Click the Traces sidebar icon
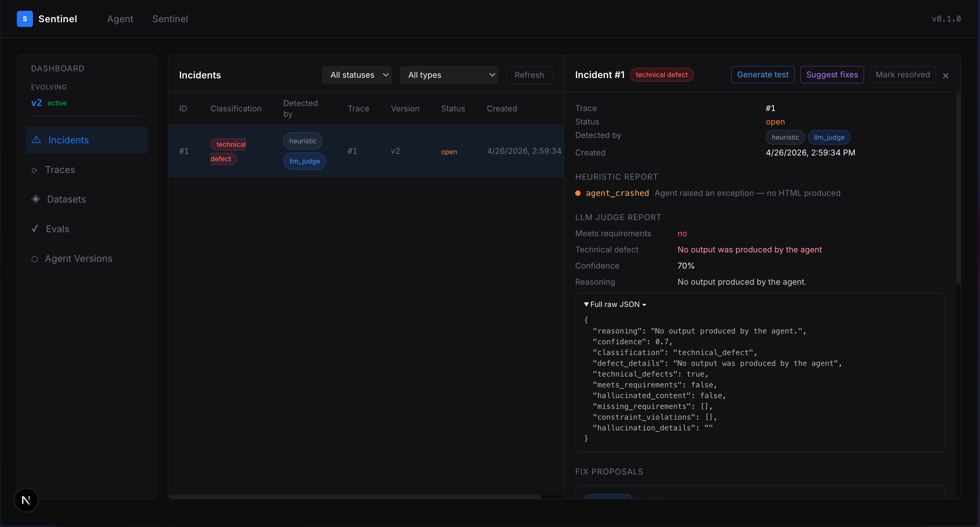The image size is (980, 527). click(x=34, y=170)
